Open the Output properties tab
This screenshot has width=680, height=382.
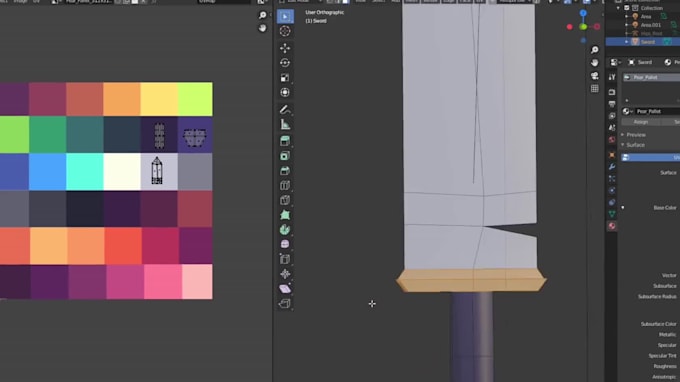click(612, 104)
